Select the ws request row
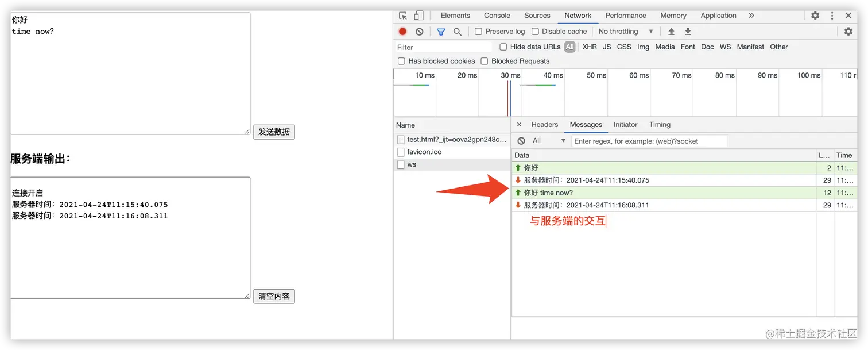Image resolution: width=868 pixels, height=350 pixels. point(452,165)
